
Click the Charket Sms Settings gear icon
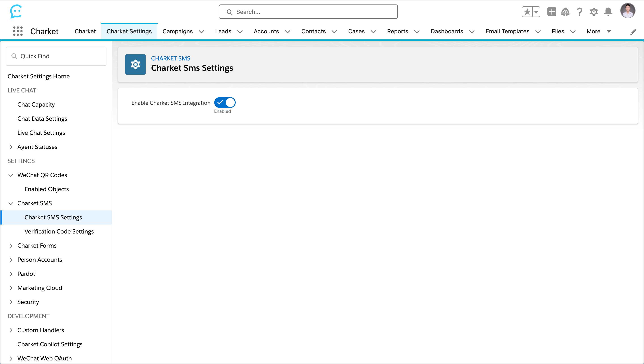(135, 64)
